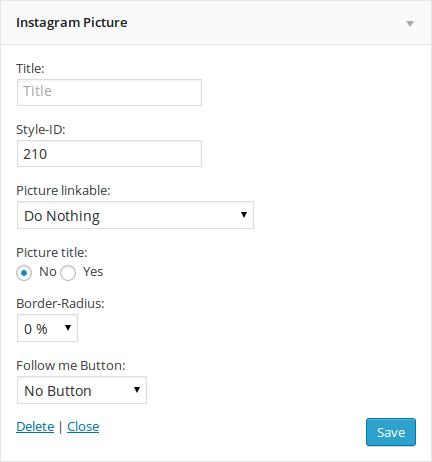This screenshot has height=462, width=432.
Task: Click the Yes text beside the radio
Action: tap(93, 272)
